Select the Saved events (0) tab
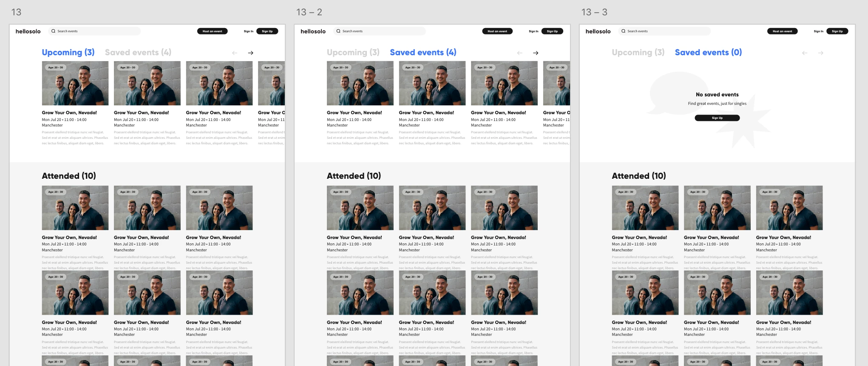Screen dimensions: 868x366 [x=708, y=52]
